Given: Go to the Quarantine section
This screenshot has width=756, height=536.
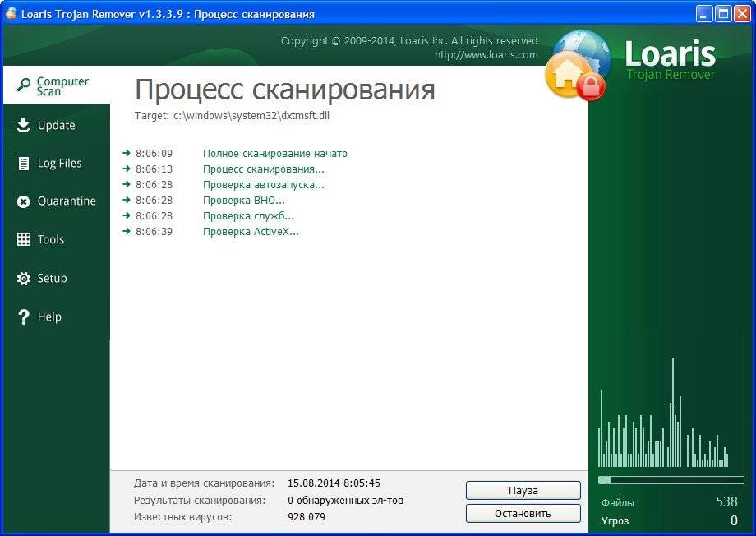Looking at the screenshot, I should click(x=57, y=201).
